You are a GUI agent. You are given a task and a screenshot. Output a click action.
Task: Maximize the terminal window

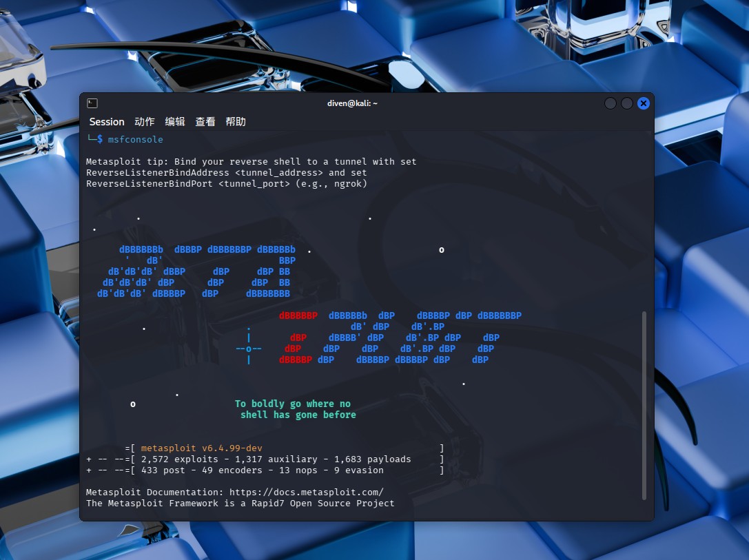627,103
